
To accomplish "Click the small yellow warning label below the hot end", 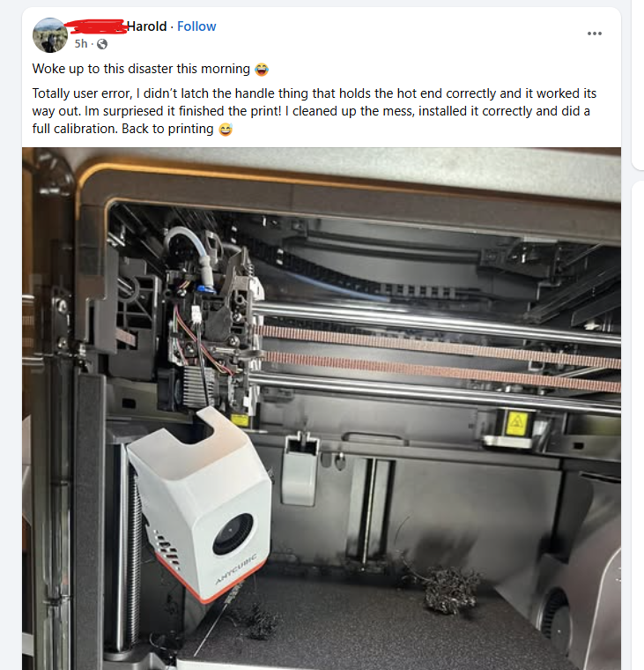I will (x=239, y=421).
